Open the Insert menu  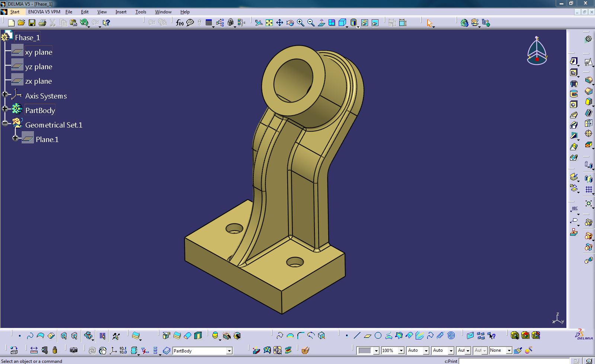click(x=121, y=12)
